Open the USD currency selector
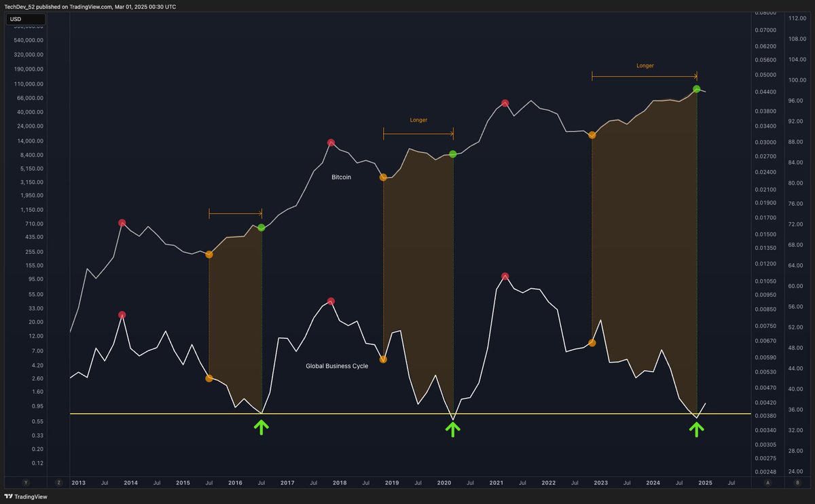 [26, 19]
